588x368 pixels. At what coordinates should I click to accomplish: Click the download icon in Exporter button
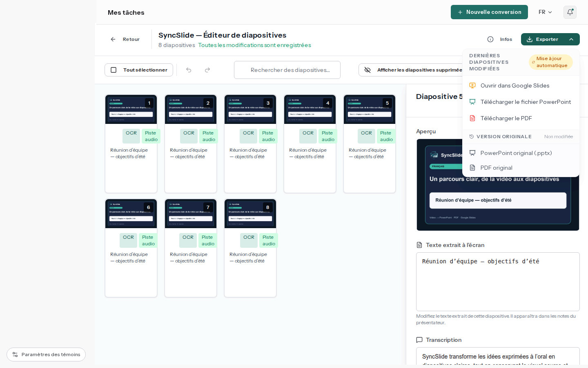coord(530,39)
